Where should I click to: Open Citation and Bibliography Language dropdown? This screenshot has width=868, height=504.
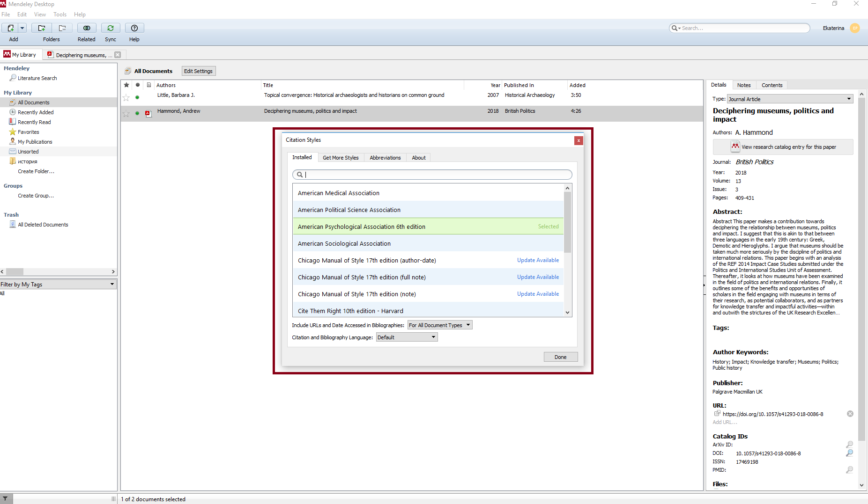tap(407, 337)
